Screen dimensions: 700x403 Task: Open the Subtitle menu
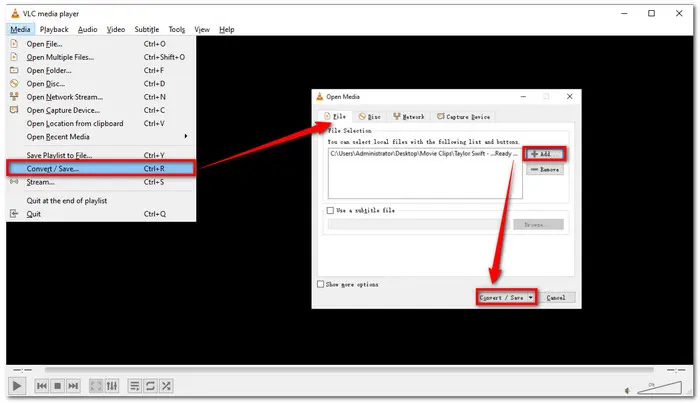click(147, 29)
